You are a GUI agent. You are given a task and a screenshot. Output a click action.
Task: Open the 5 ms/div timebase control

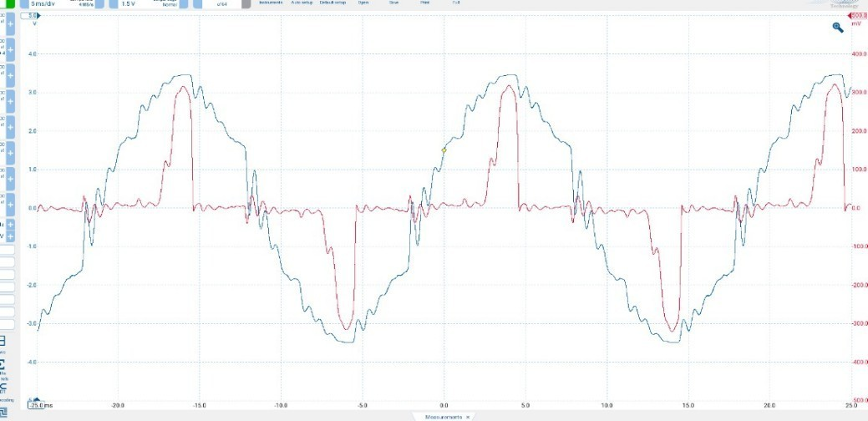[x=43, y=3]
